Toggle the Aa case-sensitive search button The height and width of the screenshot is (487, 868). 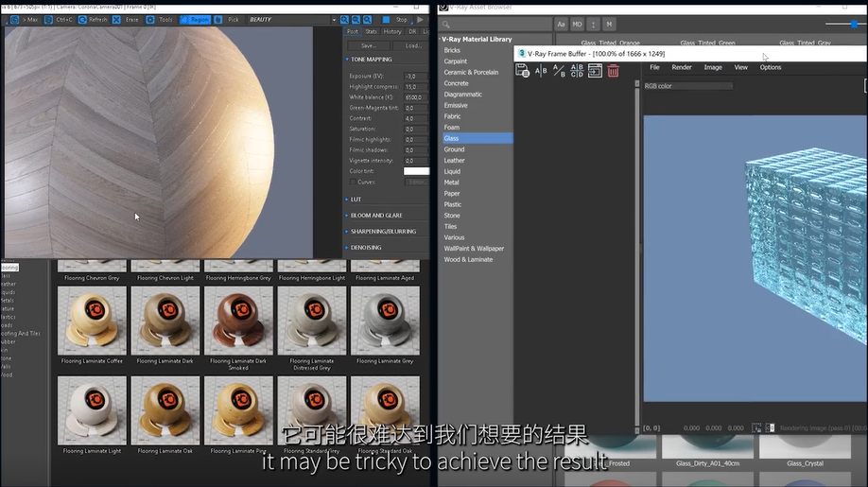(561, 25)
